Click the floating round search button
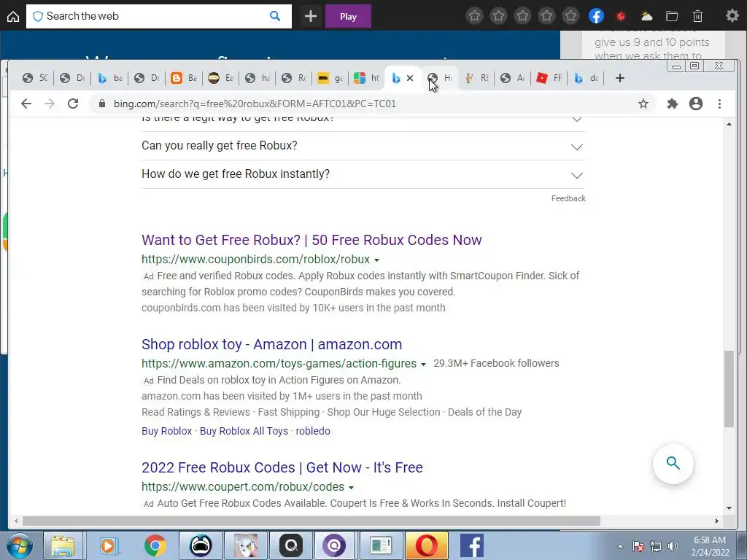 [x=673, y=463]
